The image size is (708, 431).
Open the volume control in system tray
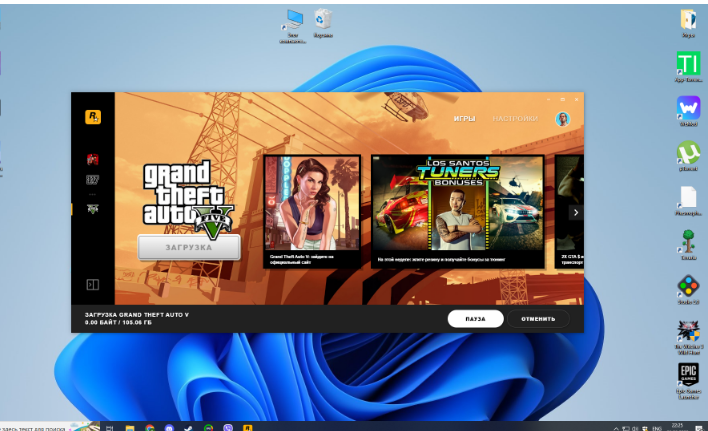(x=635, y=428)
